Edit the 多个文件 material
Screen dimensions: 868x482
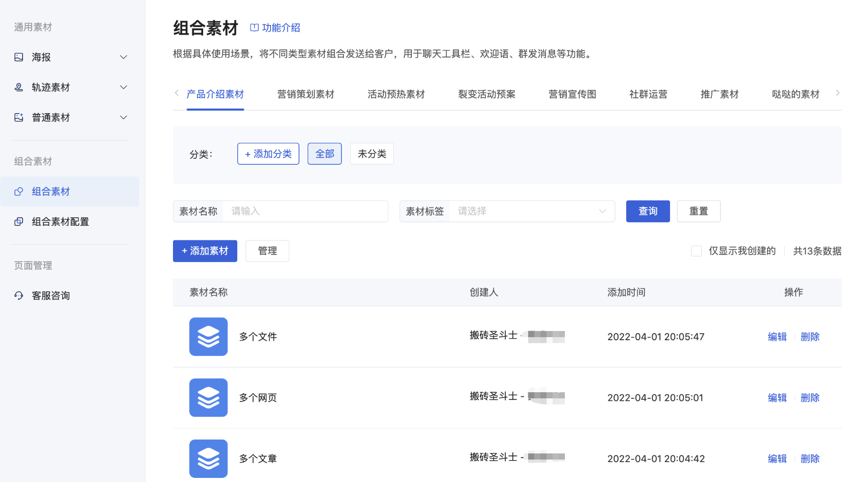pyautogui.click(x=777, y=337)
